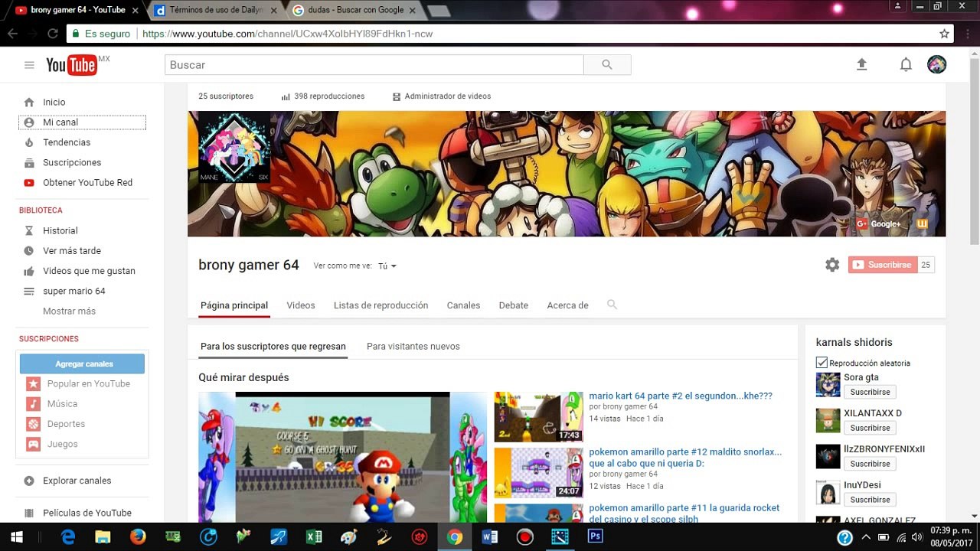
Task: Select Para los suscriptores que regresan tab
Action: pos(273,347)
